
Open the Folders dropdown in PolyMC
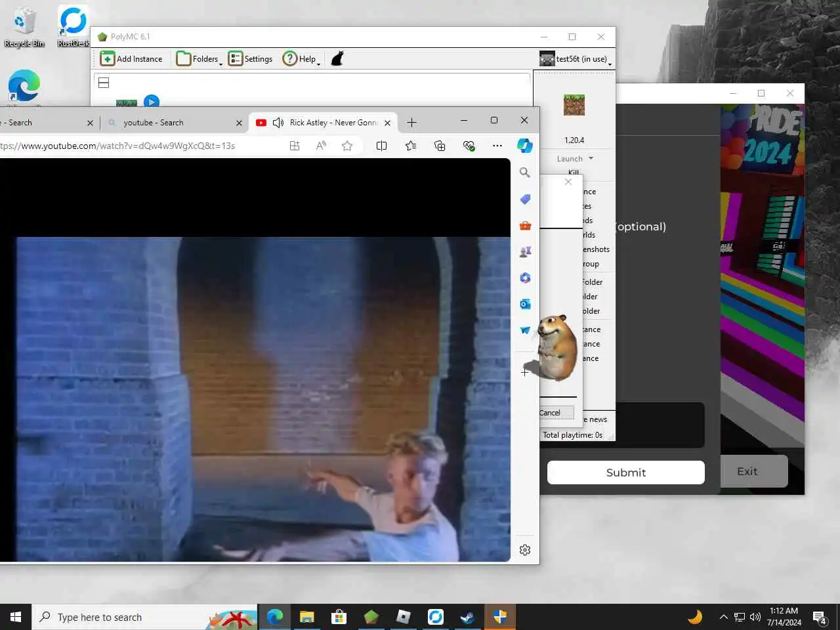click(199, 59)
